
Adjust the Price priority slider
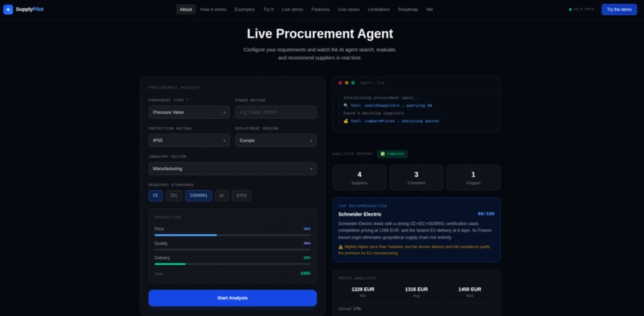pos(233,235)
